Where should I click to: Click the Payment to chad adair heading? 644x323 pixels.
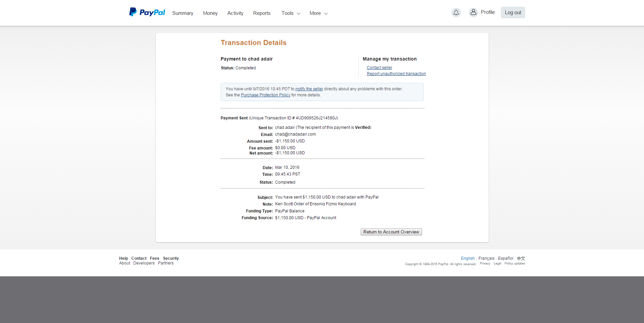coord(247,59)
